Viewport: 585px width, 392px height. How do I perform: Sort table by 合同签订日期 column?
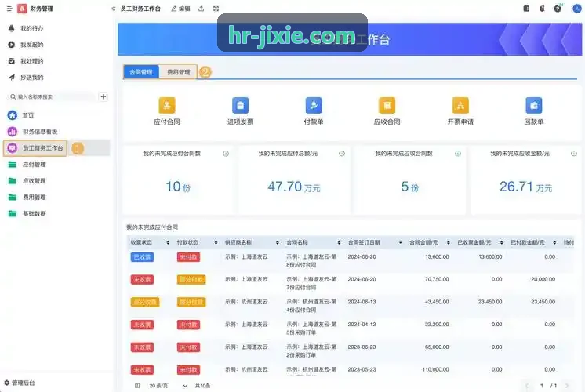click(400, 242)
